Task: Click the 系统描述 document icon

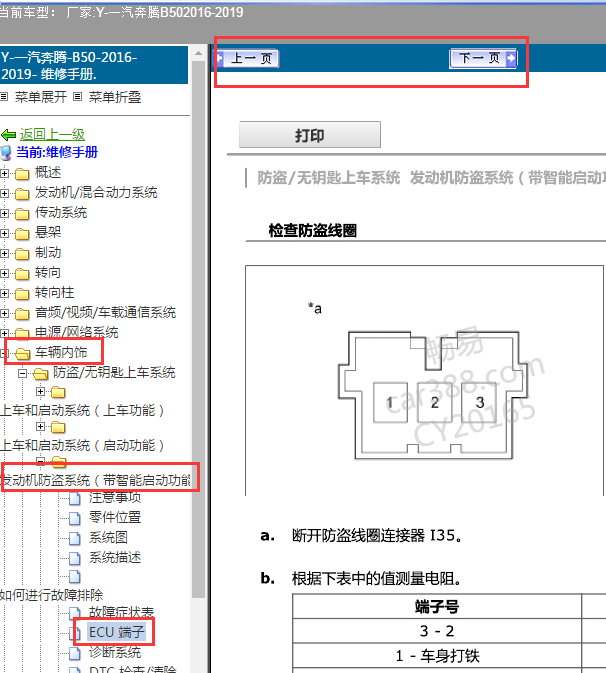Action: tap(75, 558)
